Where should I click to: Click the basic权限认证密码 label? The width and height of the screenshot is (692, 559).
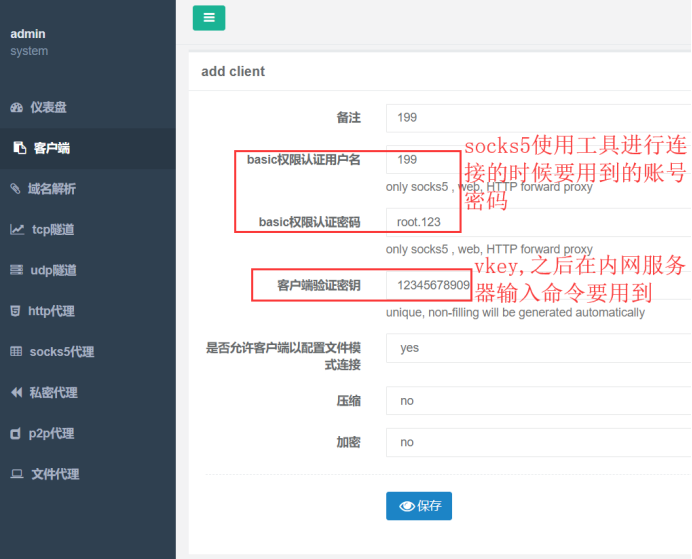(x=310, y=222)
